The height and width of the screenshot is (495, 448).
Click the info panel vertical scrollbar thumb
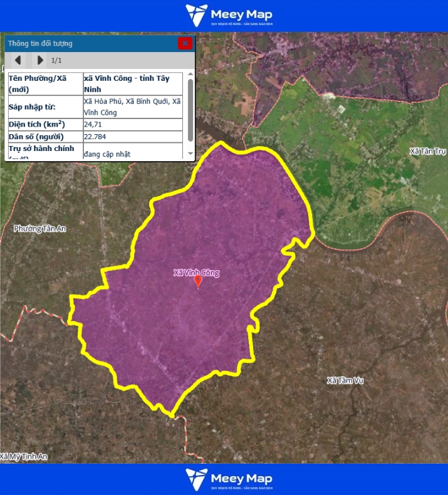pyautogui.click(x=190, y=110)
